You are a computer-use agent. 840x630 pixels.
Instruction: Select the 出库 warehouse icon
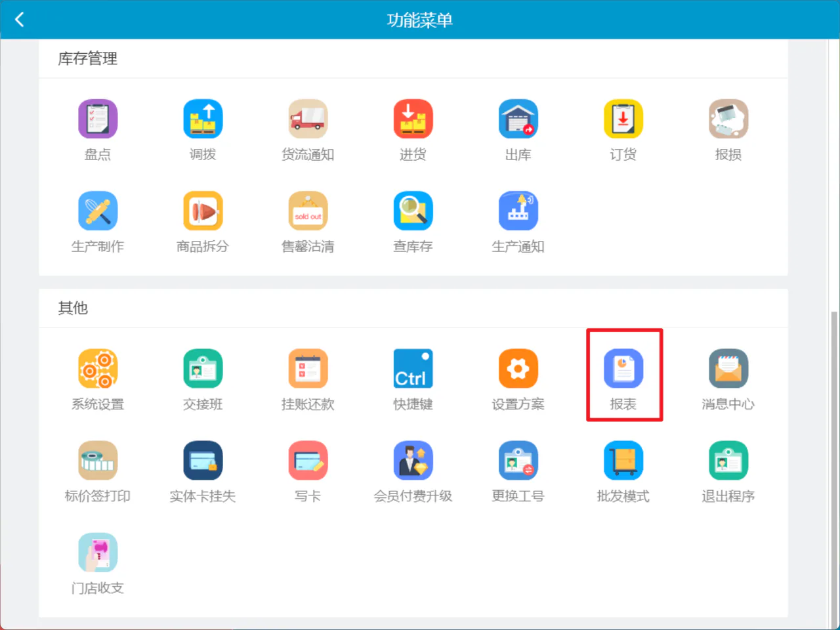518,119
